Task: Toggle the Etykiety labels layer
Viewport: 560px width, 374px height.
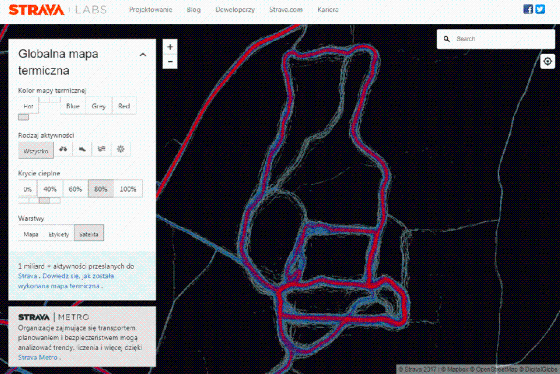Action: point(59,234)
